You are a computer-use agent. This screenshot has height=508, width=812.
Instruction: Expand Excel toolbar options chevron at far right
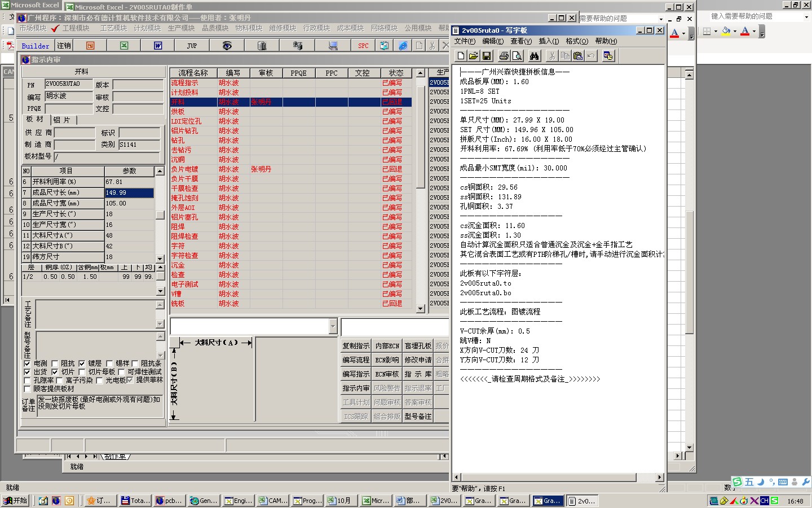762,32
